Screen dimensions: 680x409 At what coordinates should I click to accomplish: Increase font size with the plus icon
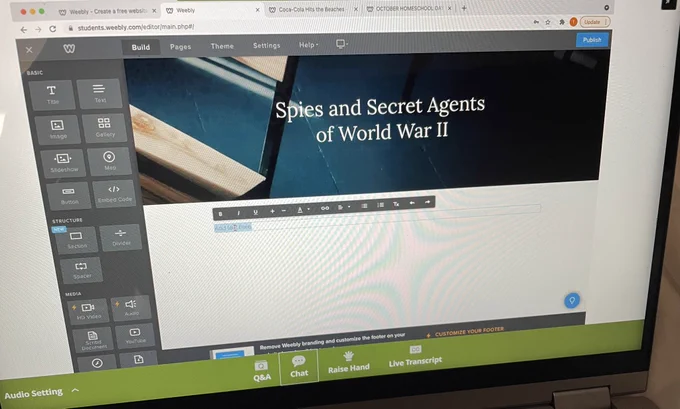coord(272,211)
